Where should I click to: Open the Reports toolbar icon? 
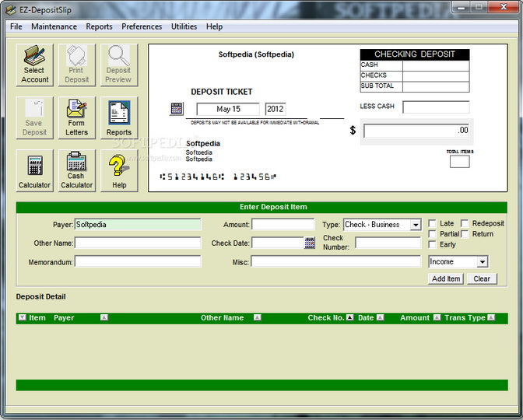coord(119,117)
